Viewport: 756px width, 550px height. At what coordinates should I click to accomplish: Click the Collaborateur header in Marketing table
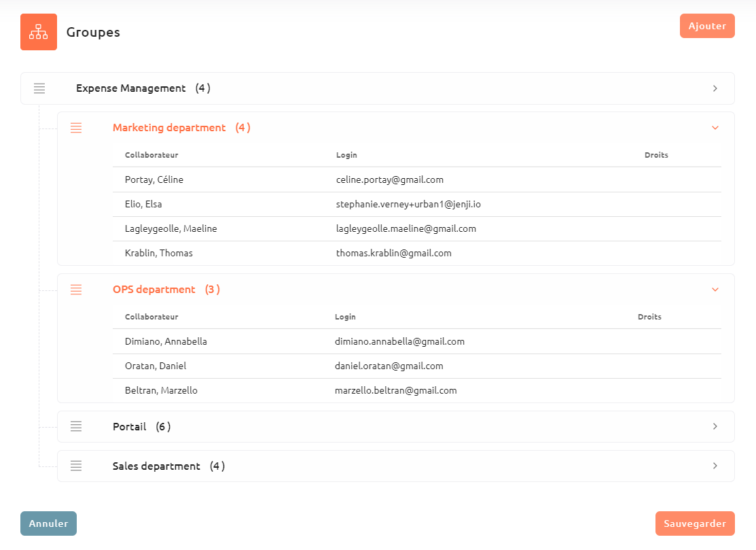(151, 155)
